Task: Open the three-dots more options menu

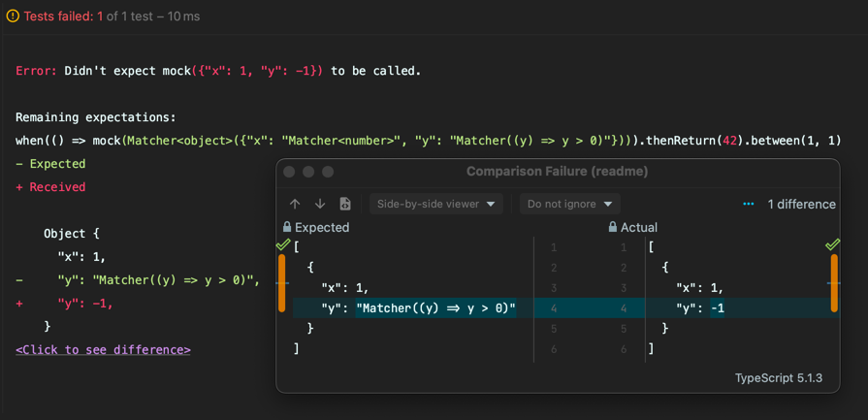Action: tap(749, 205)
